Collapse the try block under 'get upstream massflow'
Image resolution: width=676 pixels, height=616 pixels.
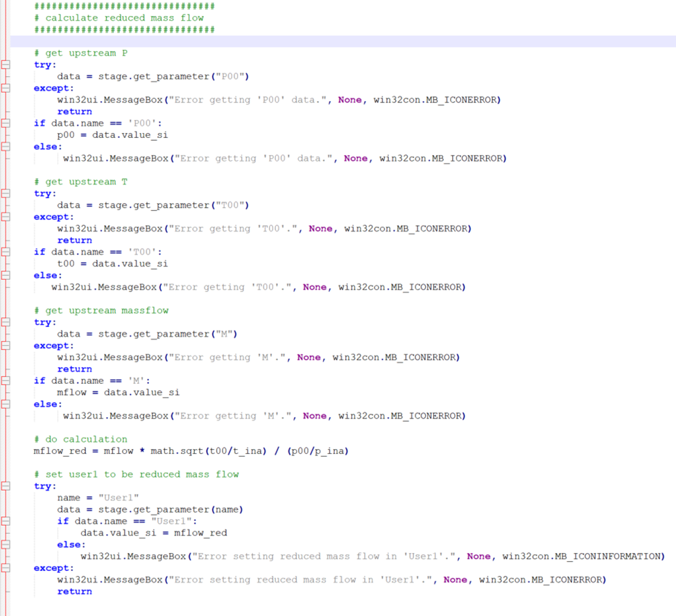coord(6,322)
